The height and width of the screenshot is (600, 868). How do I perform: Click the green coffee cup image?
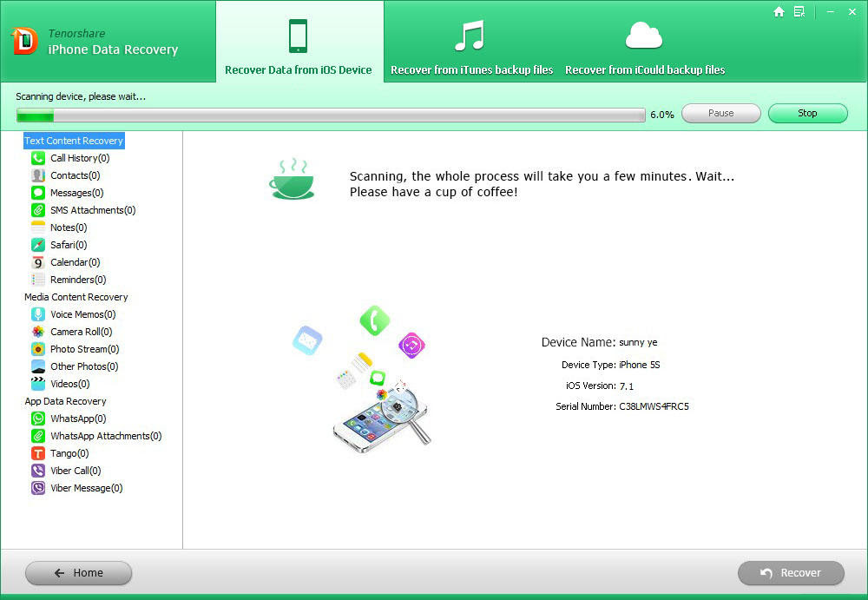[292, 178]
